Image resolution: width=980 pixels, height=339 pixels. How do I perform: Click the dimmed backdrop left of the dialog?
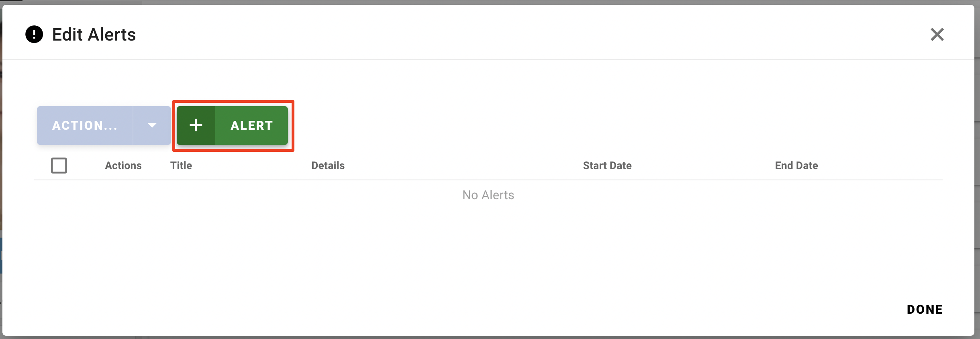click(1, 161)
